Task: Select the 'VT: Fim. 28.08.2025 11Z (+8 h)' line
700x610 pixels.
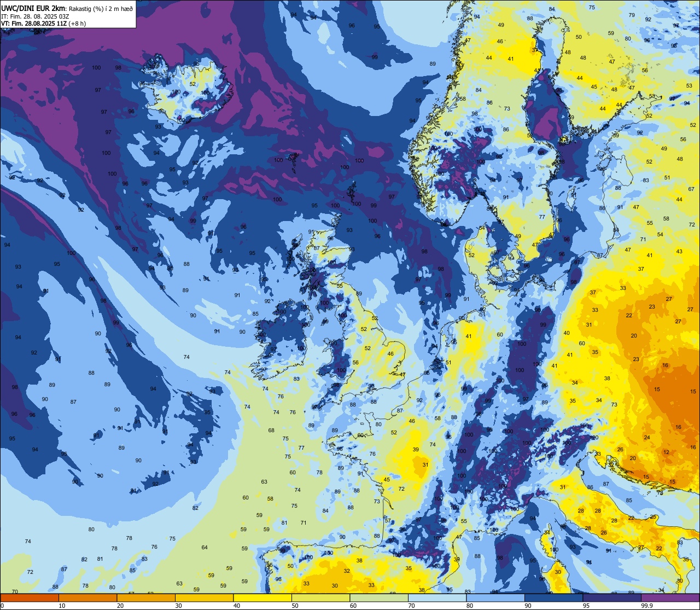Action: coord(43,24)
